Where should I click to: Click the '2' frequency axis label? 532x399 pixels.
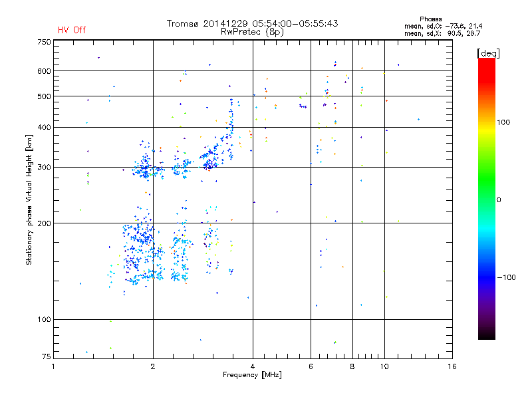pos(153,366)
